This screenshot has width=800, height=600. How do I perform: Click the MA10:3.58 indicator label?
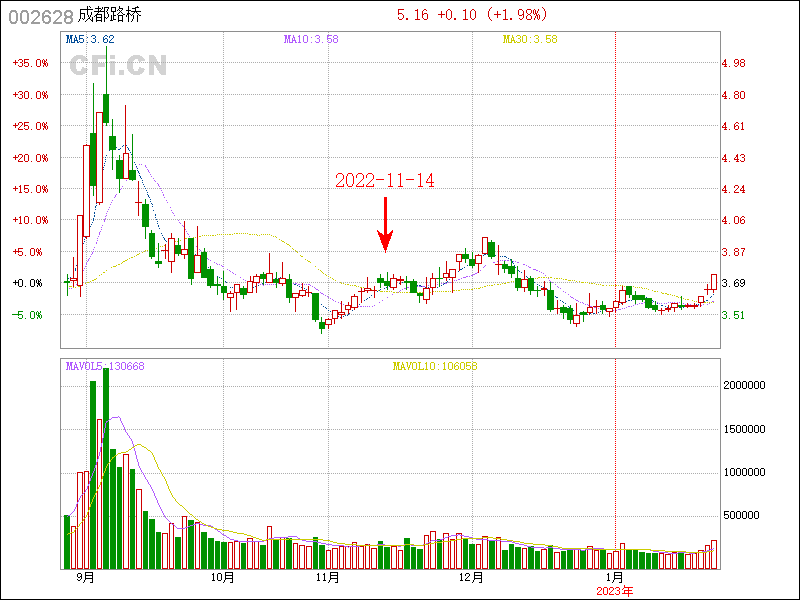(310, 39)
